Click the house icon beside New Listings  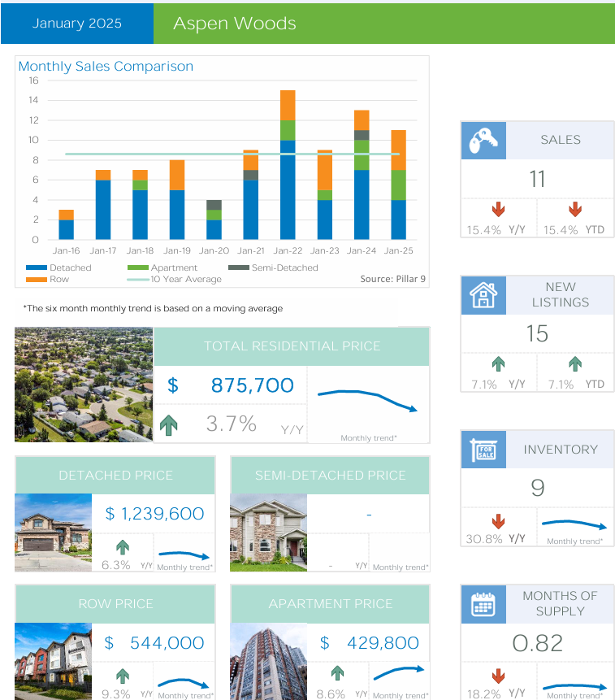tap(483, 294)
